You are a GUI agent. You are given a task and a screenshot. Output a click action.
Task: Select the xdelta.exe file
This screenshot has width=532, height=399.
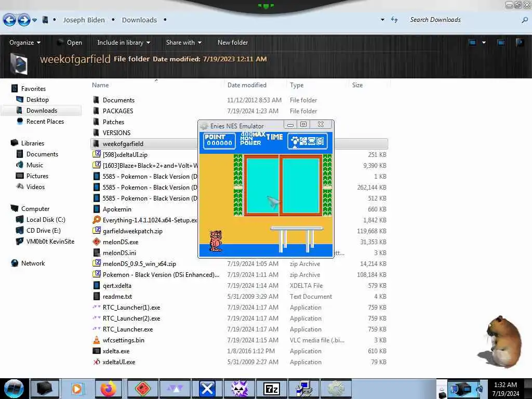coord(116,351)
